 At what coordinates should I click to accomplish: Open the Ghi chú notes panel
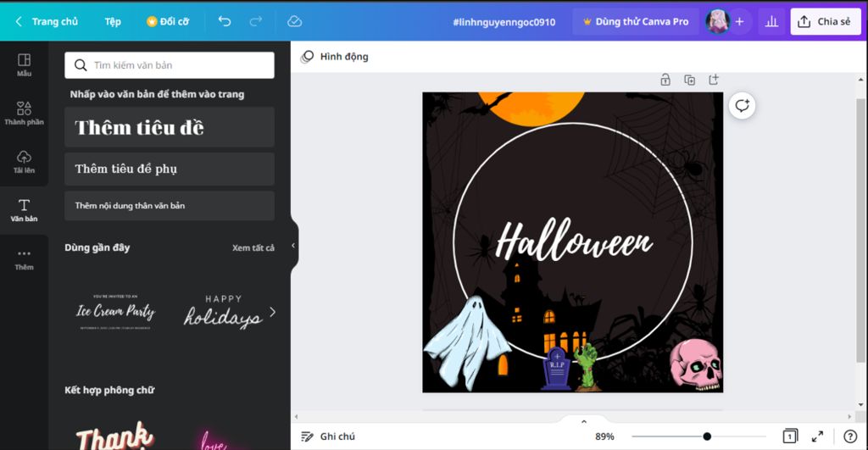(x=328, y=436)
